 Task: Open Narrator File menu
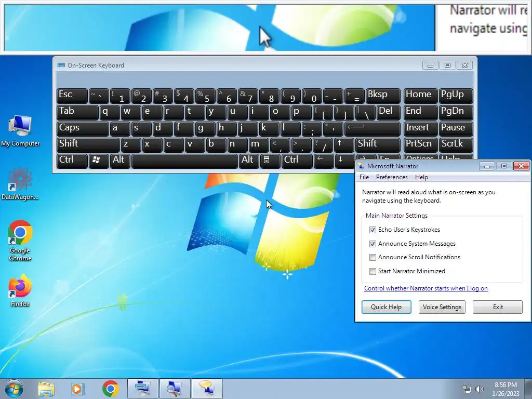coord(364,177)
